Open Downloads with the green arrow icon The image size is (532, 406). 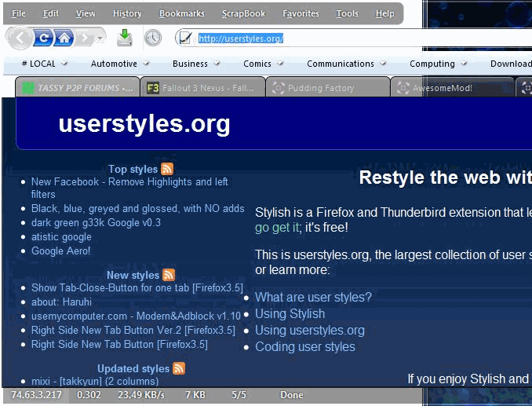pos(125,38)
